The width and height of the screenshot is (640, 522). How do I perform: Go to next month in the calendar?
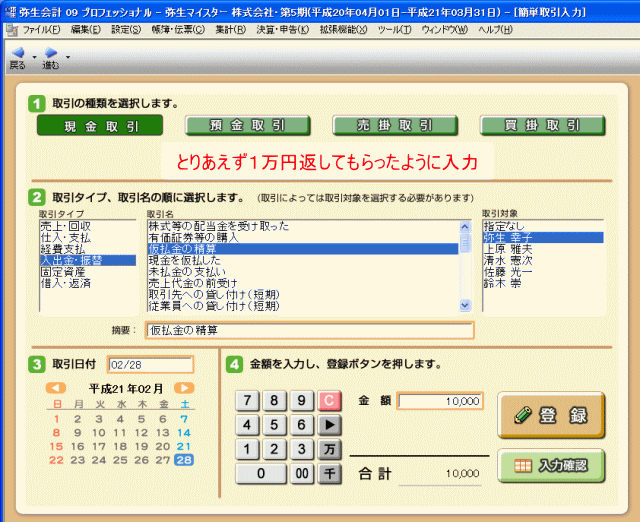pos(184,388)
